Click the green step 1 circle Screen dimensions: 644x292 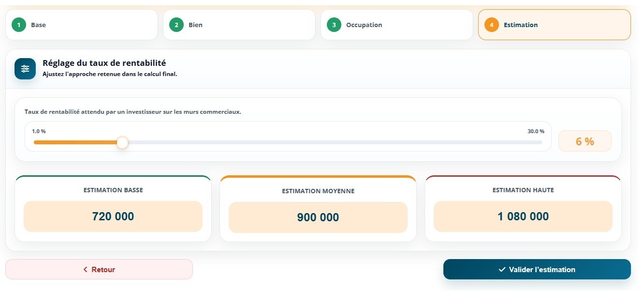point(19,25)
